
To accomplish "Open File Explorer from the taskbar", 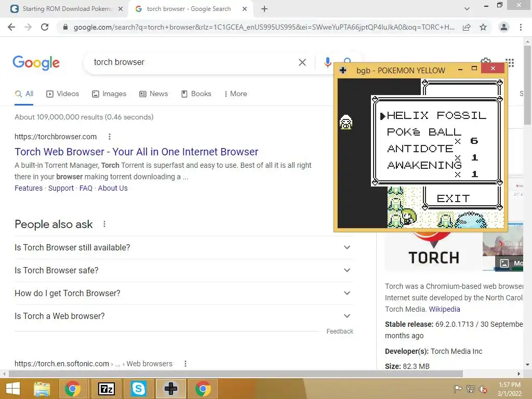I will 42,389.
